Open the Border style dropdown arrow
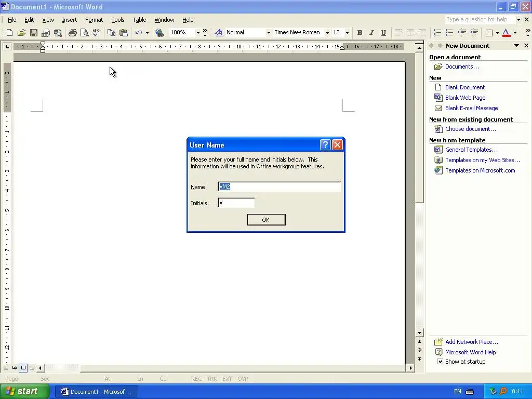532x399 pixels. 497,33
